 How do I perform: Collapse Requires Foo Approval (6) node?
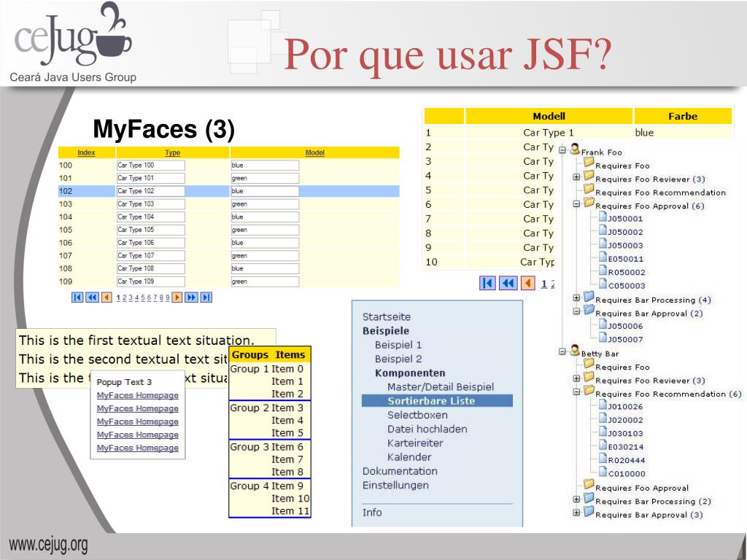point(576,204)
